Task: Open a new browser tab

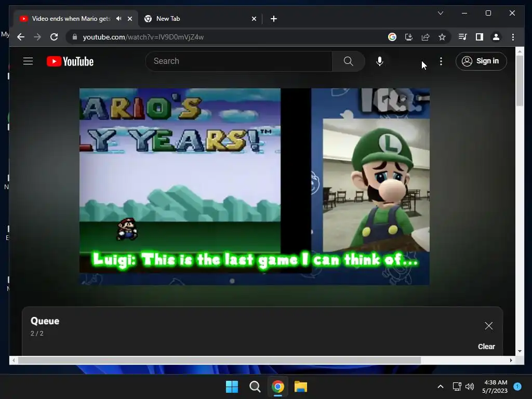Action: point(274,19)
